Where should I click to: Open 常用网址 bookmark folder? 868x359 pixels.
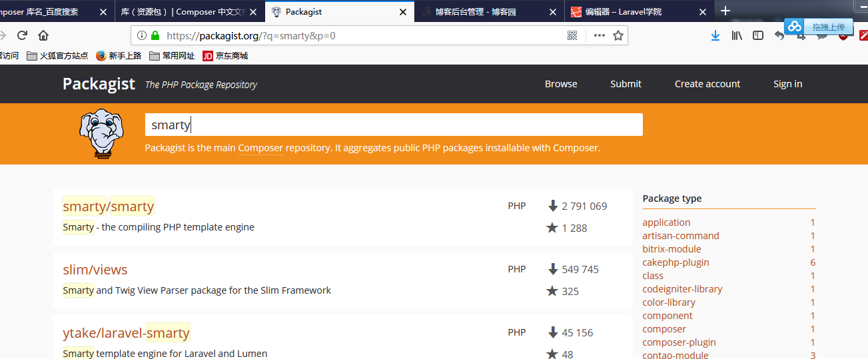click(172, 56)
